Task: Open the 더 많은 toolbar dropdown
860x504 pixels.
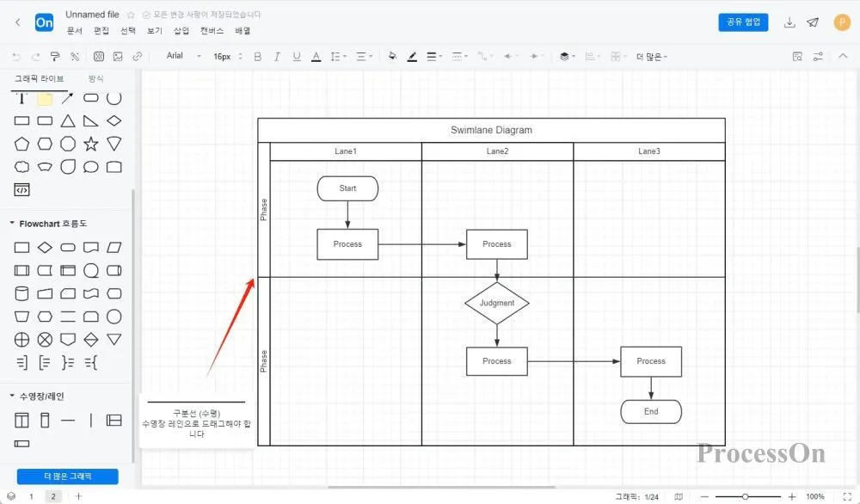Action: (651, 57)
